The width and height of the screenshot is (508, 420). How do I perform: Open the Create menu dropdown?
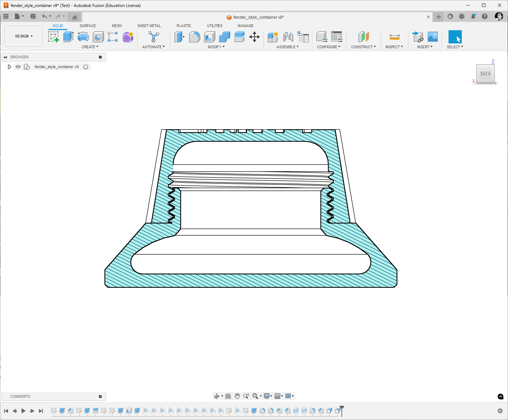click(90, 47)
